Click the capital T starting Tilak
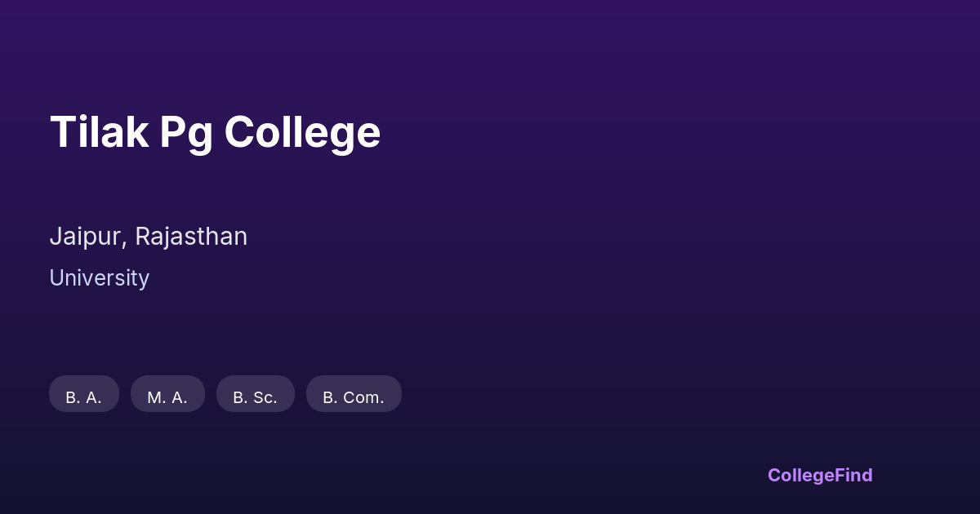This screenshot has width=980, height=514. tap(62, 132)
